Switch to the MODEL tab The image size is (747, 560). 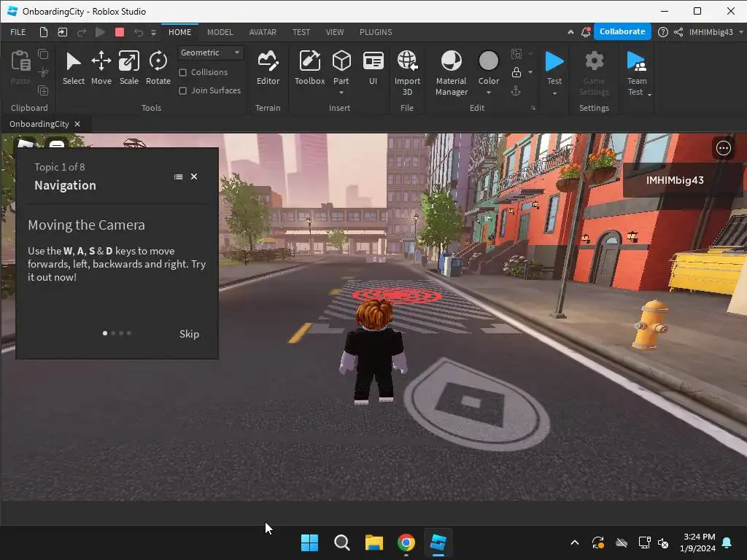(x=220, y=32)
